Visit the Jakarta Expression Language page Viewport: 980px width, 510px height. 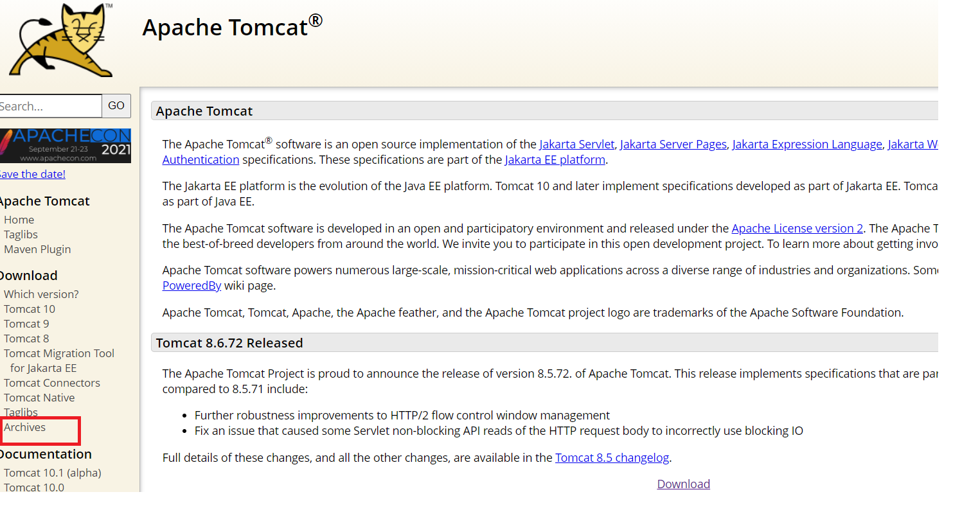tap(806, 144)
